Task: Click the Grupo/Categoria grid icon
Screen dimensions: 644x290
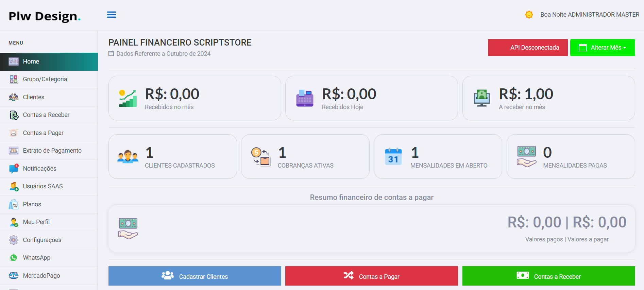Action: [x=14, y=79]
